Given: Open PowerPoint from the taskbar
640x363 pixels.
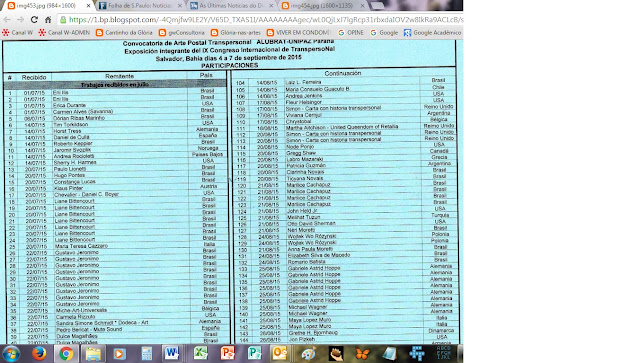Looking at the screenshot, I should (x=227, y=354).
